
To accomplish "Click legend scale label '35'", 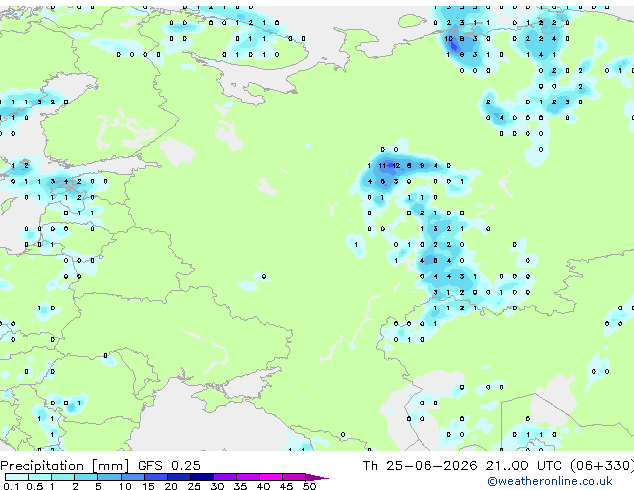I will [x=240, y=486].
